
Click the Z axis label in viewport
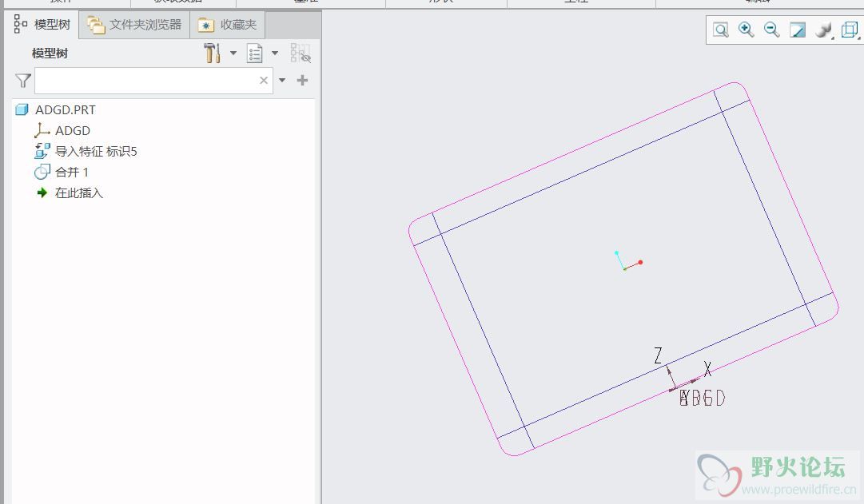[x=658, y=355]
